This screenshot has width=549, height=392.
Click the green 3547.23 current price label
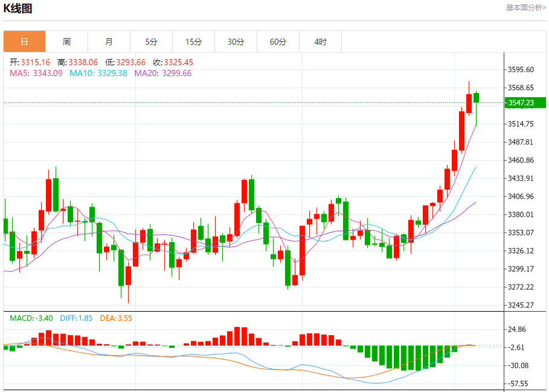(525, 103)
